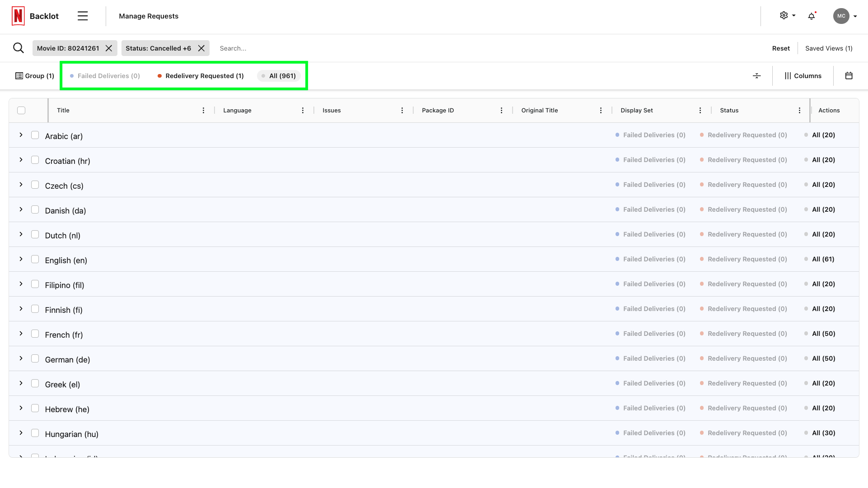Tick the French (fr) group checkbox
Image resolution: width=868 pixels, height=488 pixels.
[35, 334]
